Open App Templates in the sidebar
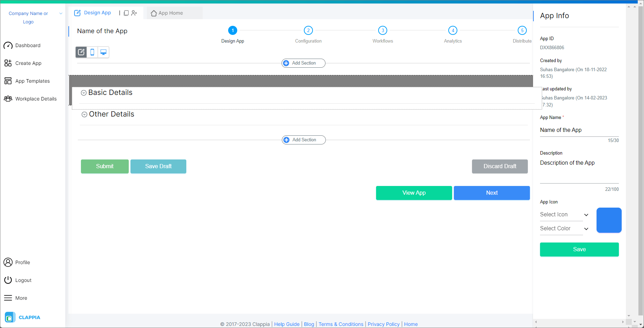 click(32, 81)
